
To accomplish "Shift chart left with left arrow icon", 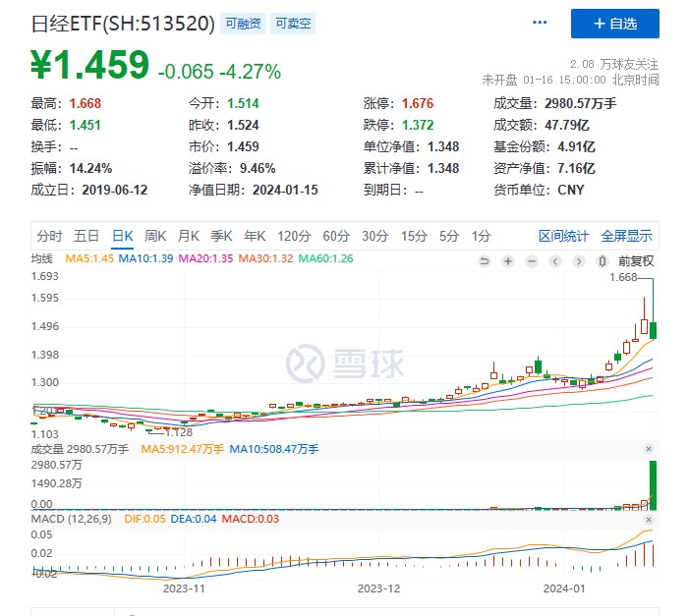I will coord(555,262).
